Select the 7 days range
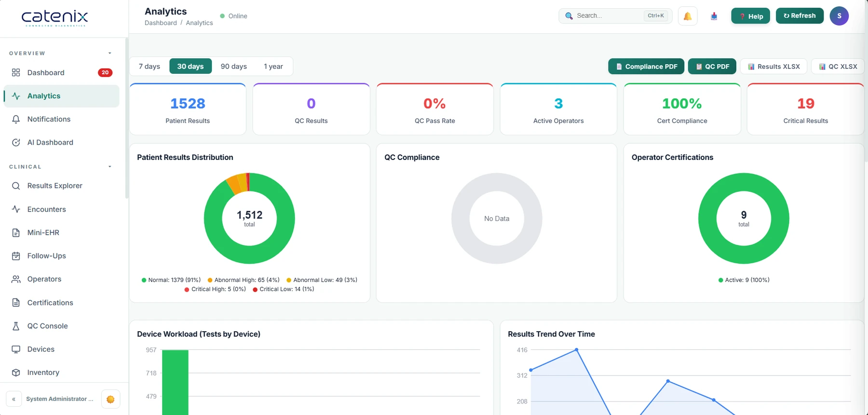The width and height of the screenshot is (868, 415). pyautogui.click(x=149, y=66)
